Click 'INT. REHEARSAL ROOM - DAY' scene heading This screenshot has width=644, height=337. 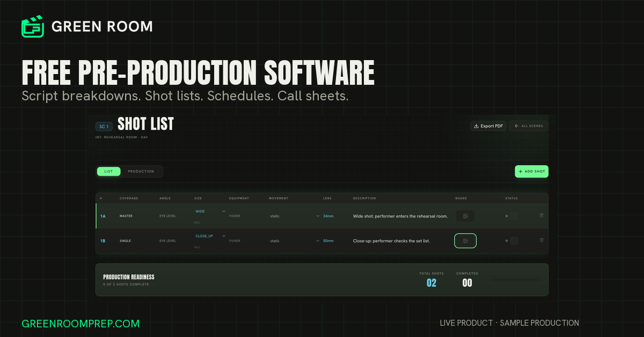[122, 137]
